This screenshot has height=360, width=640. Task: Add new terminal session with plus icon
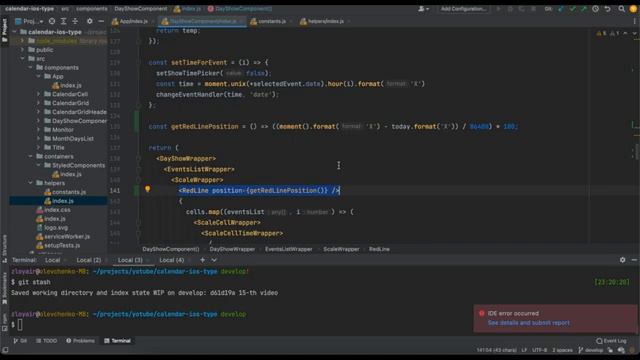[202, 260]
